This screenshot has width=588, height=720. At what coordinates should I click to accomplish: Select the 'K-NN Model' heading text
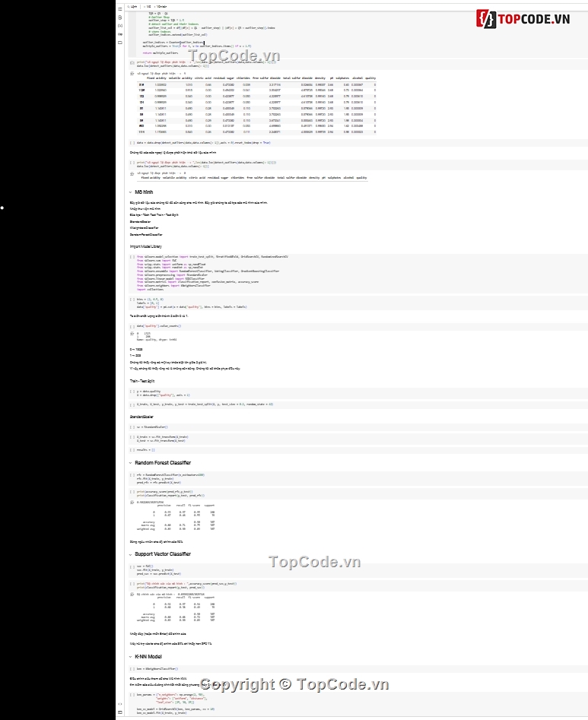pos(148,657)
